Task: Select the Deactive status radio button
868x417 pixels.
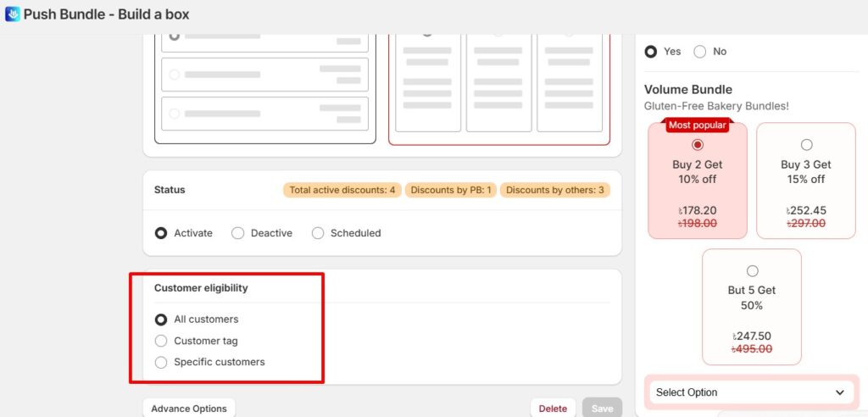Action: click(x=238, y=233)
